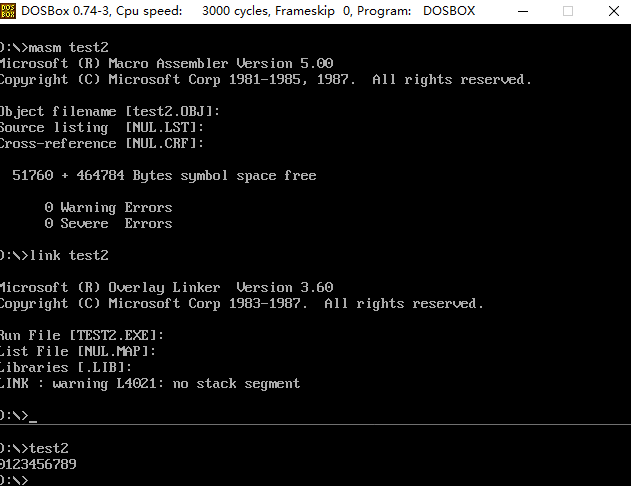Click 'Object filename [test2.OBJ]:' line

point(110,111)
